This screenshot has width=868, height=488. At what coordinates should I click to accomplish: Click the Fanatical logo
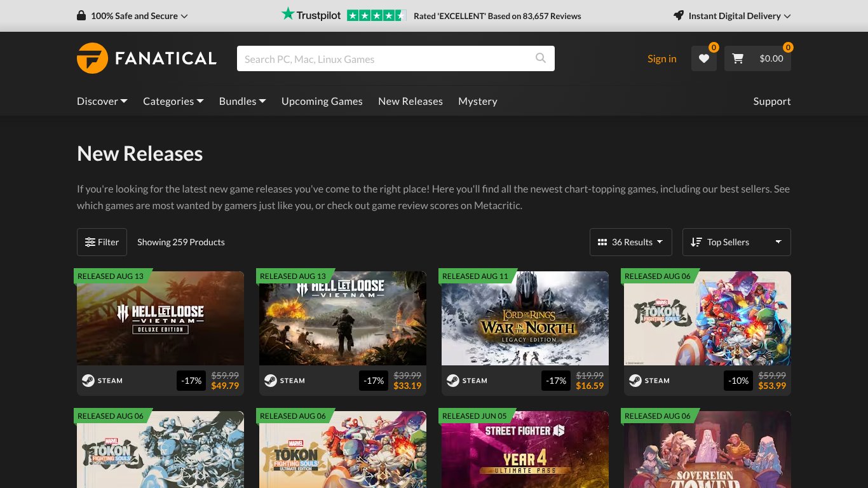(147, 58)
